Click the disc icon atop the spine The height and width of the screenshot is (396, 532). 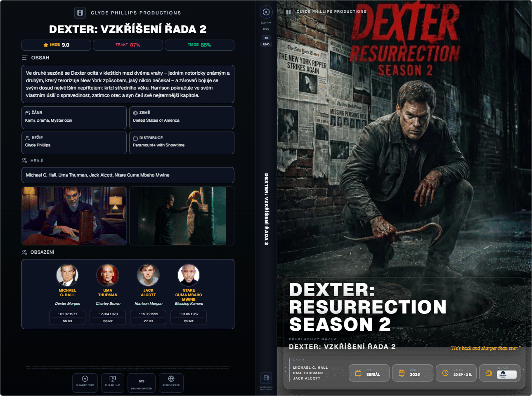coord(266,12)
